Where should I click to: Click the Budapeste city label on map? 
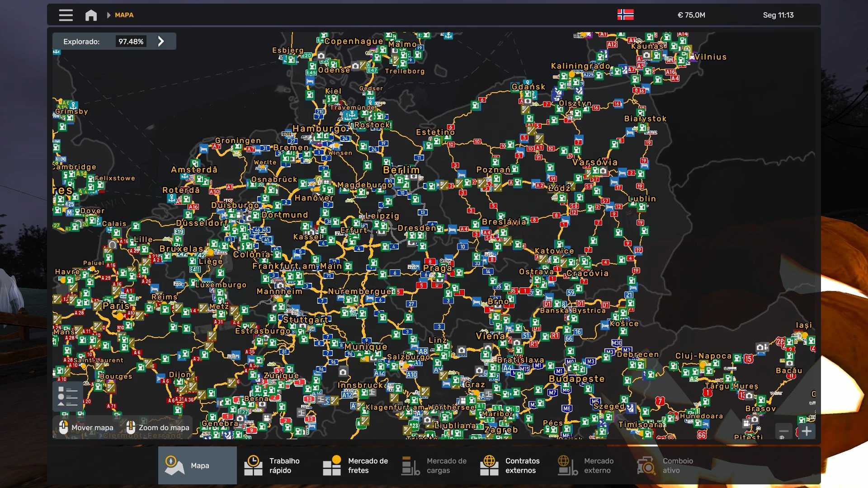click(576, 379)
